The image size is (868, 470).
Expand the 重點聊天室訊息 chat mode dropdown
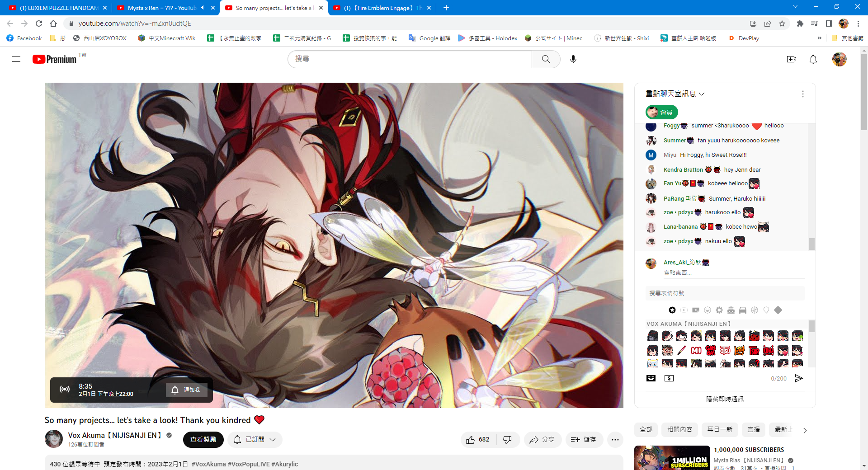[x=675, y=94]
